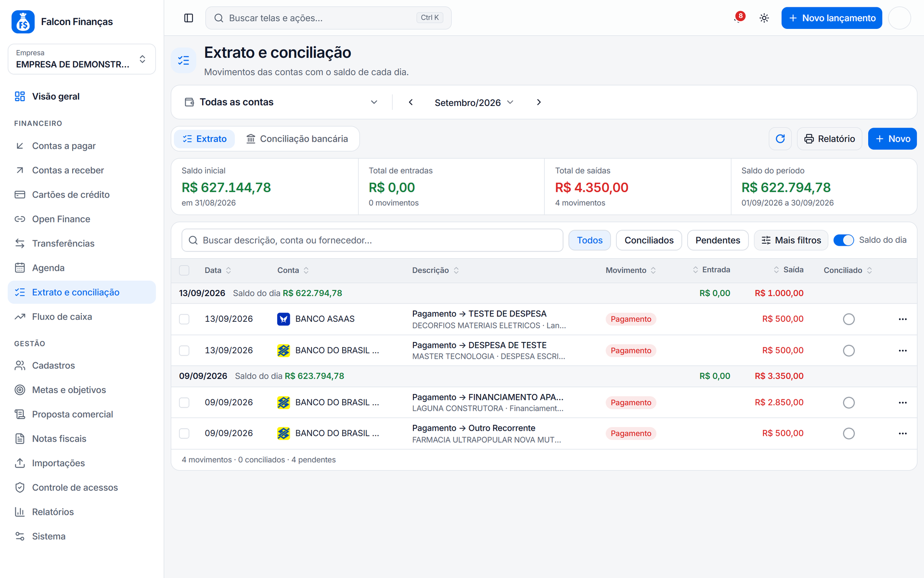Image resolution: width=924 pixels, height=578 pixels.
Task: Click the Buscar descrição search field
Action: [372, 240]
